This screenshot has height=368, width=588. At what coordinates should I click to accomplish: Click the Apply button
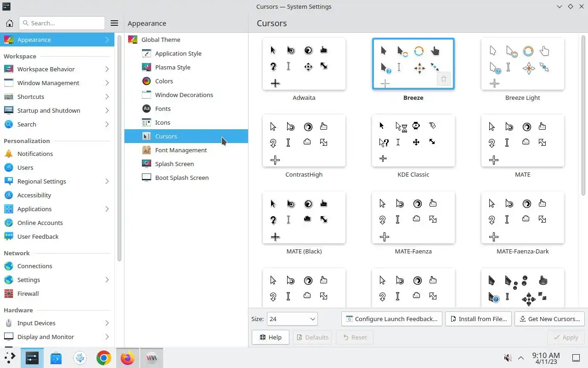pyautogui.click(x=565, y=337)
